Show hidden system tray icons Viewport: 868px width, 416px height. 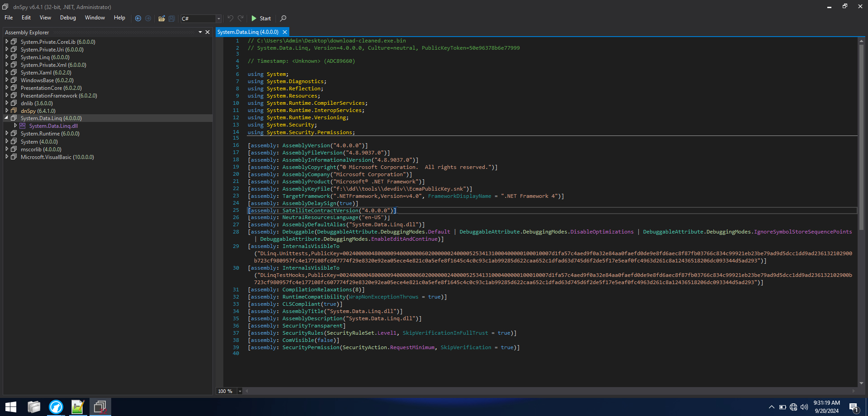772,407
